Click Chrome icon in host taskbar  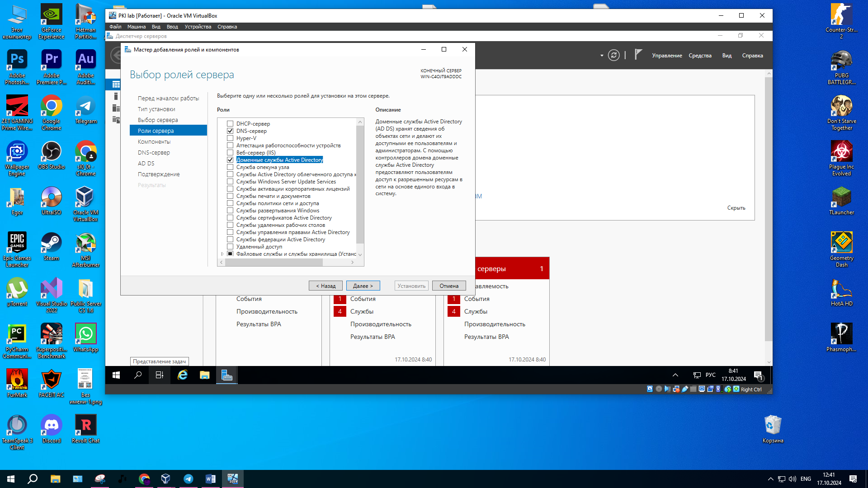click(x=144, y=479)
